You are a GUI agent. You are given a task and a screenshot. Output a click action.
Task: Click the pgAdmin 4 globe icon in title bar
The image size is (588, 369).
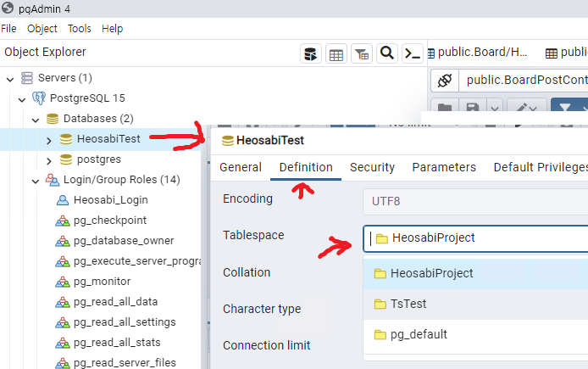(x=8, y=8)
